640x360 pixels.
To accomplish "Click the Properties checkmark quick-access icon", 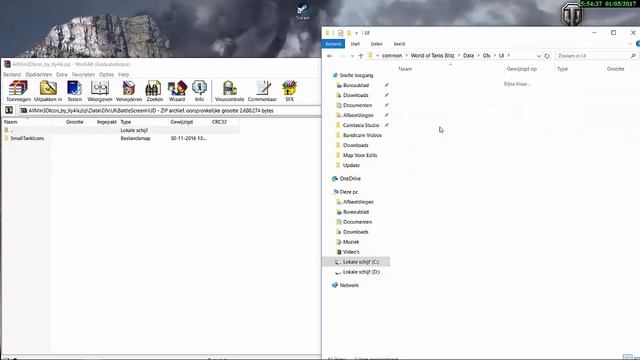I will tap(340, 33).
